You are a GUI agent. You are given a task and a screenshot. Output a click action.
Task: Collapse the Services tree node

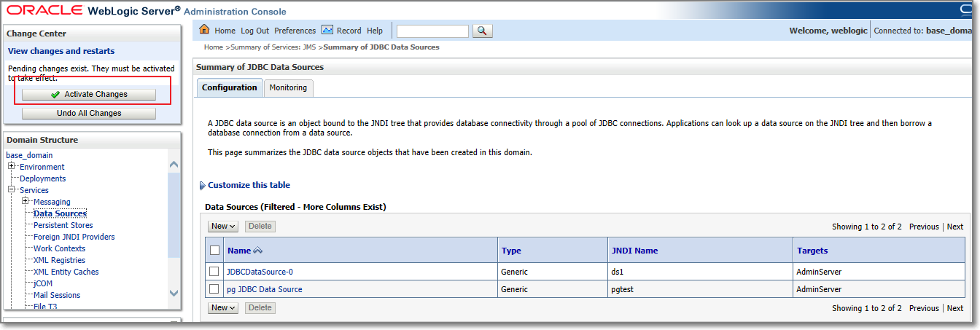point(12,190)
